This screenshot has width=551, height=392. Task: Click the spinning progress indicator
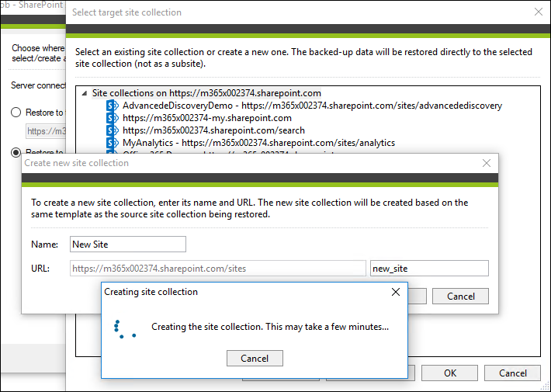[123, 328]
